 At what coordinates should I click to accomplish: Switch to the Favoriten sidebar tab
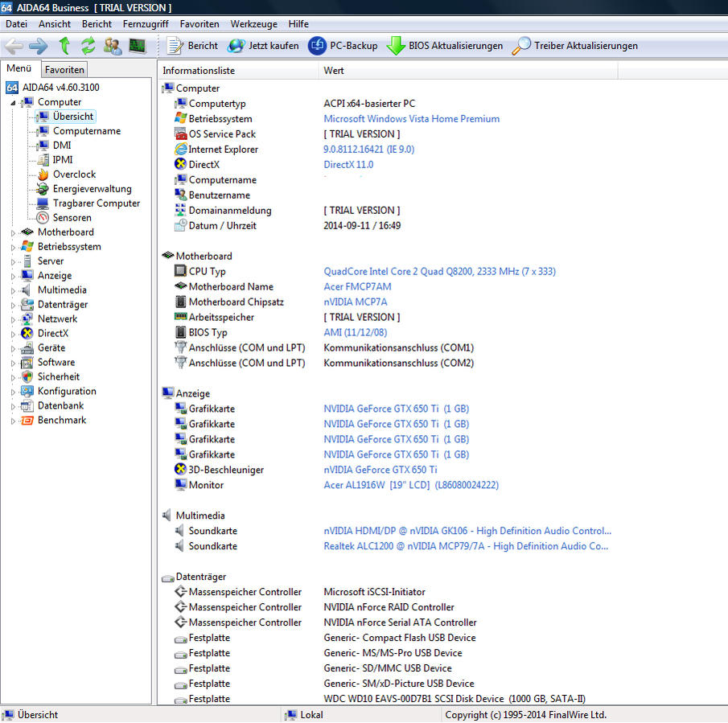tap(64, 70)
